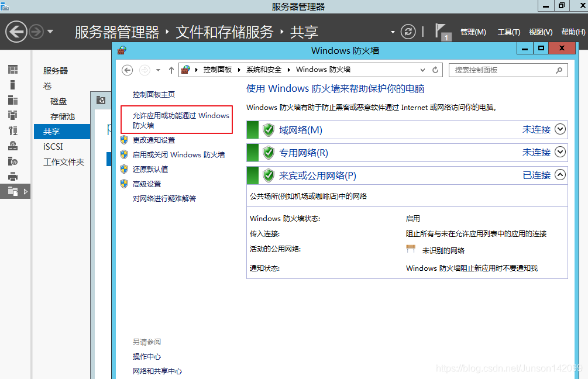
Task: Click the dashboard icon in Server Manager sidebar
Action: 13,70
